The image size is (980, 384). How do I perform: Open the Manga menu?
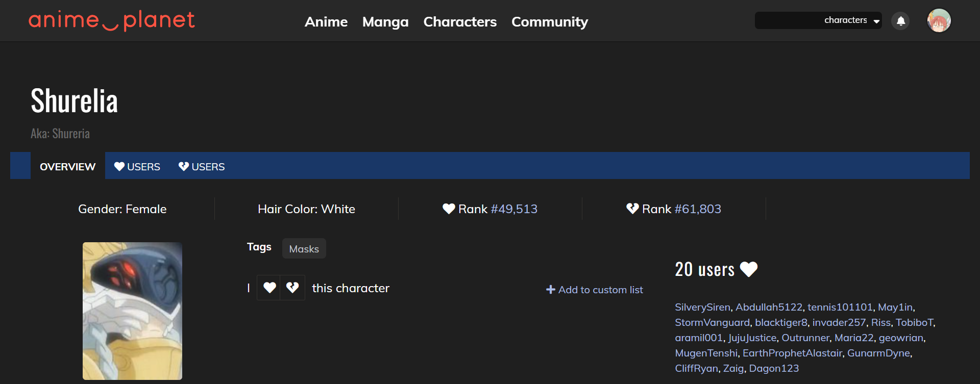point(385,22)
